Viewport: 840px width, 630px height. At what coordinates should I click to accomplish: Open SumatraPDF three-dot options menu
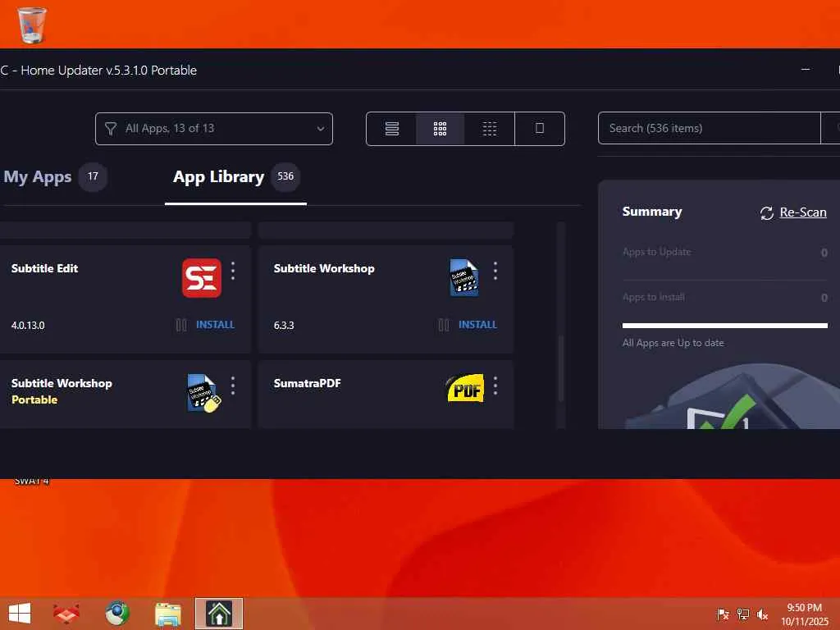click(495, 386)
